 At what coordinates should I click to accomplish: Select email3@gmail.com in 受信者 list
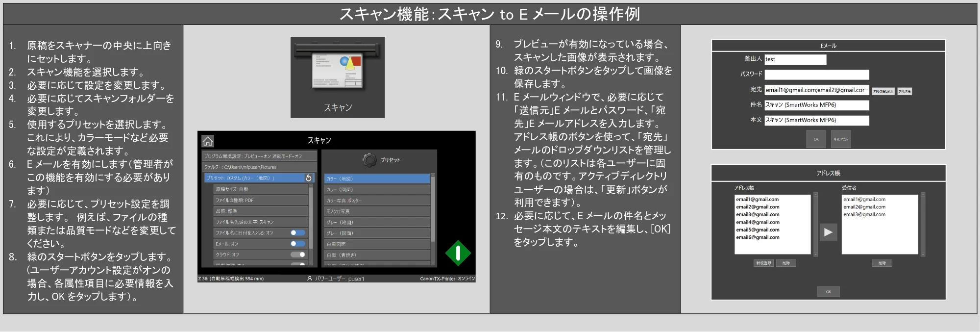pos(864,214)
